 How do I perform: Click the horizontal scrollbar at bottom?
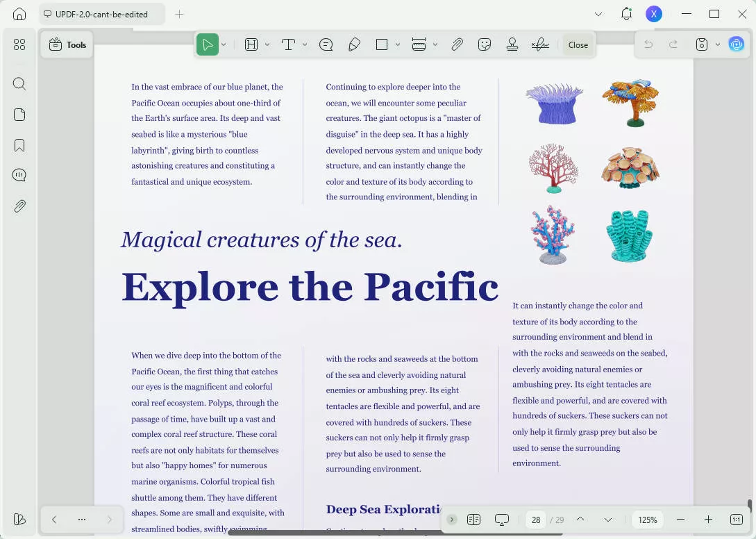[x=396, y=533]
